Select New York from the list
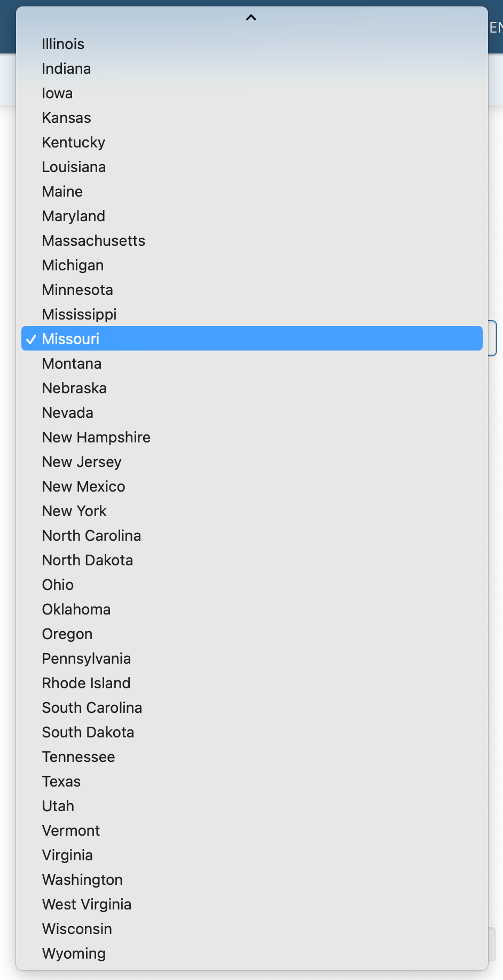503x980 pixels. click(x=75, y=511)
